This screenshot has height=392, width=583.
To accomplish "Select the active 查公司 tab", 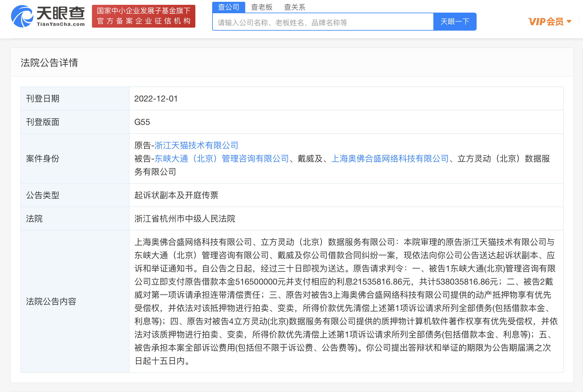I will pyautogui.click(x=229, y=7).
